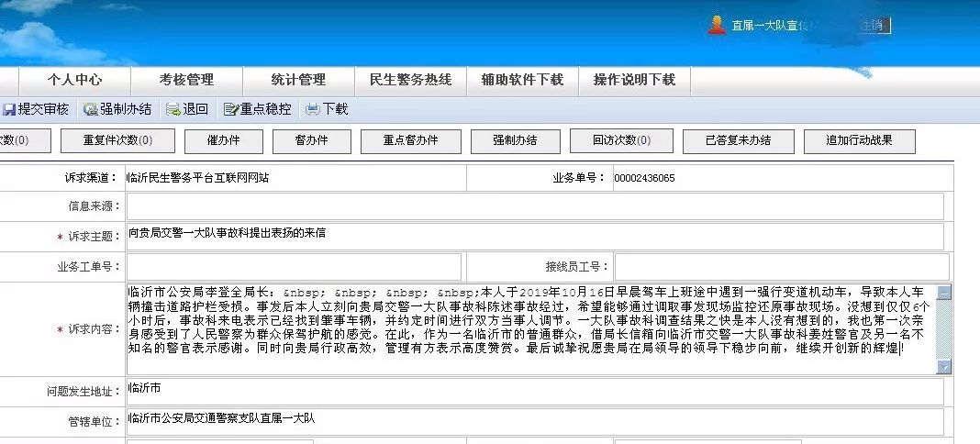Click 提交审核 toolbar label
The height and width of the screenshot is (444, 980).
pos(43,109)
